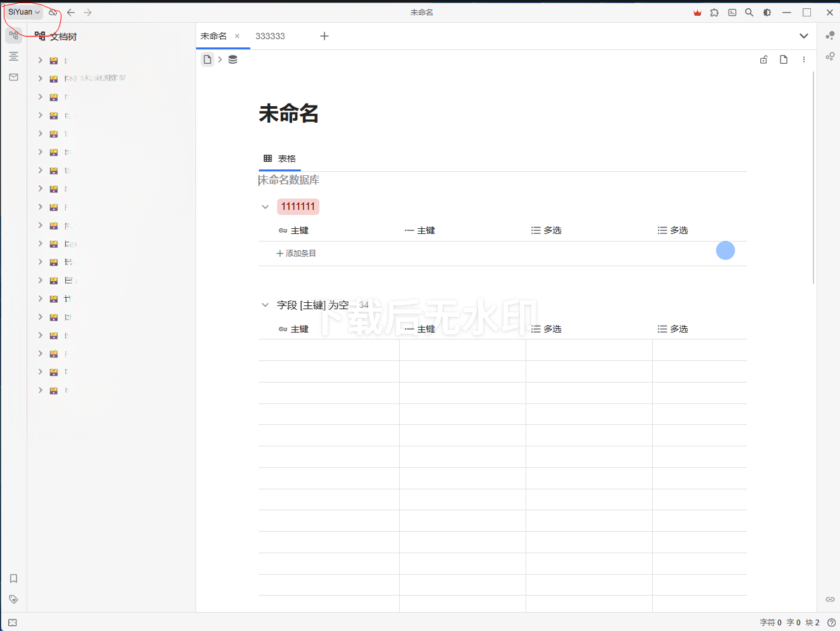Open the backlinks icon in right dock
840x631 pixels.
pos(830,599)
